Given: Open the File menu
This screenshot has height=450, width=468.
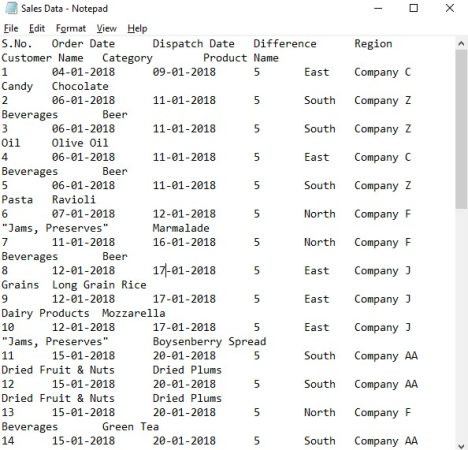Looking at the screenshot, I should coord(11,28).
